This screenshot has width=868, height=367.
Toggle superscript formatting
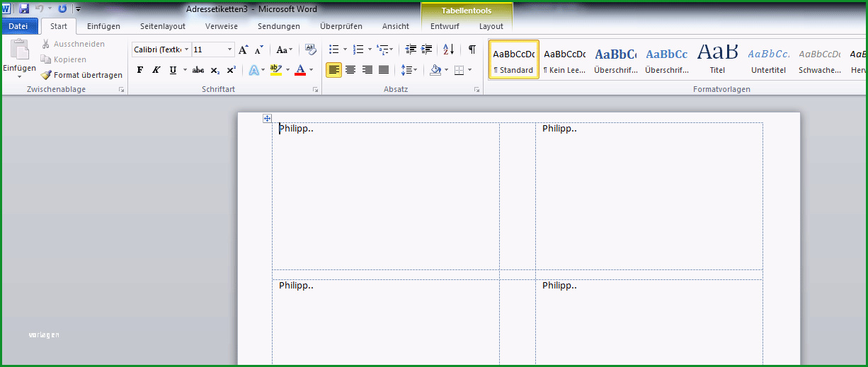[231, 70]
